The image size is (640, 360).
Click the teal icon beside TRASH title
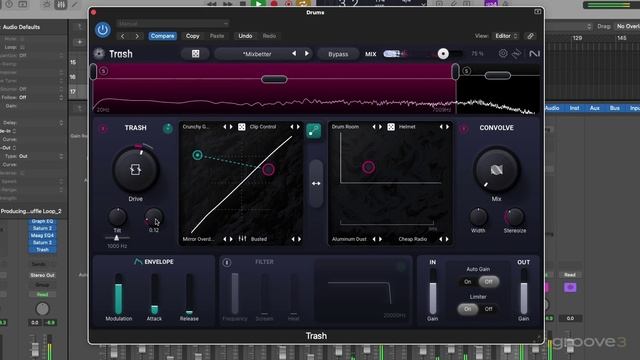click(168, 128)
